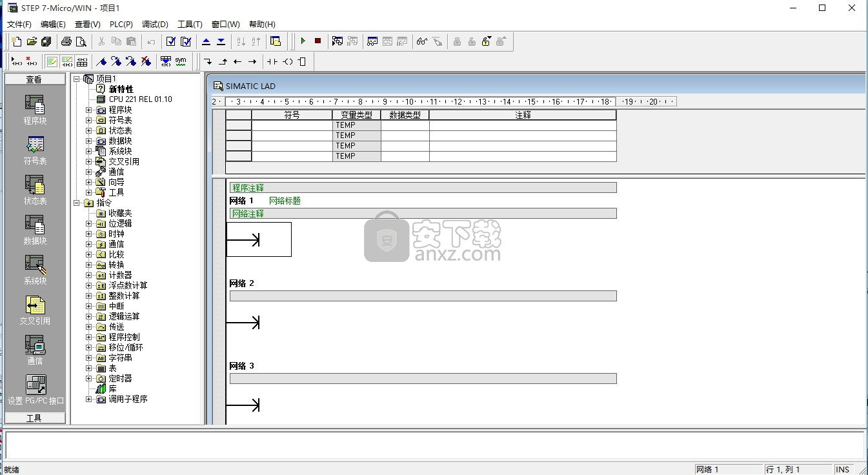This screenshot has height=475, width=868.
Task: Open 通信 from the view sidebar
Action: pyautogui.click(x=35, y=350)
